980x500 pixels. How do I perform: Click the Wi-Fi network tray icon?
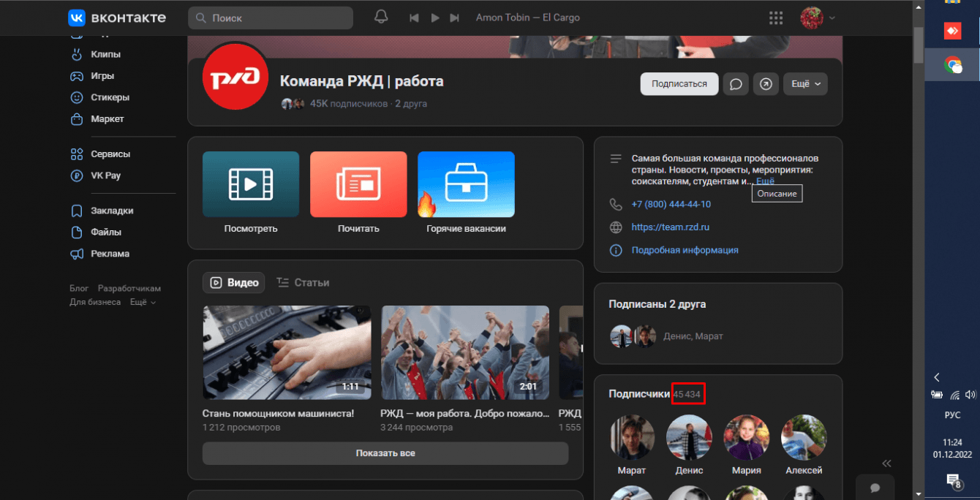click(954, 395)
